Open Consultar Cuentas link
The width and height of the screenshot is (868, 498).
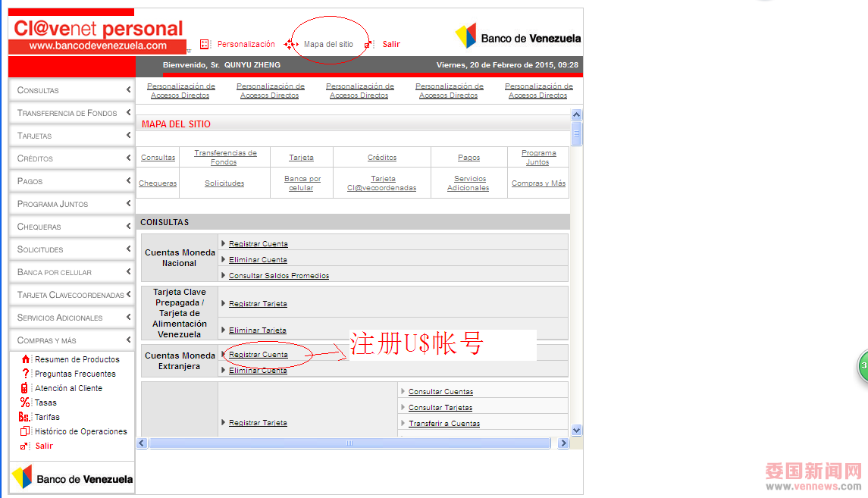440,392
